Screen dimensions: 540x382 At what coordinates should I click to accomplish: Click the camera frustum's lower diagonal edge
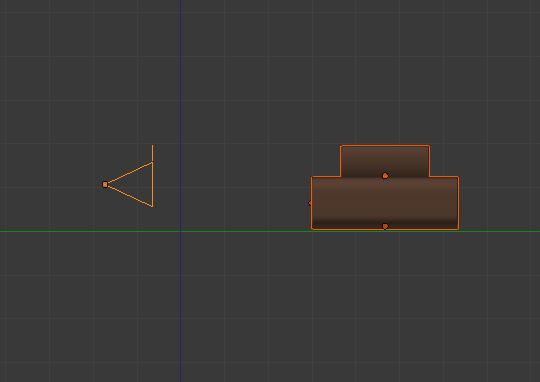pos(130,196)
